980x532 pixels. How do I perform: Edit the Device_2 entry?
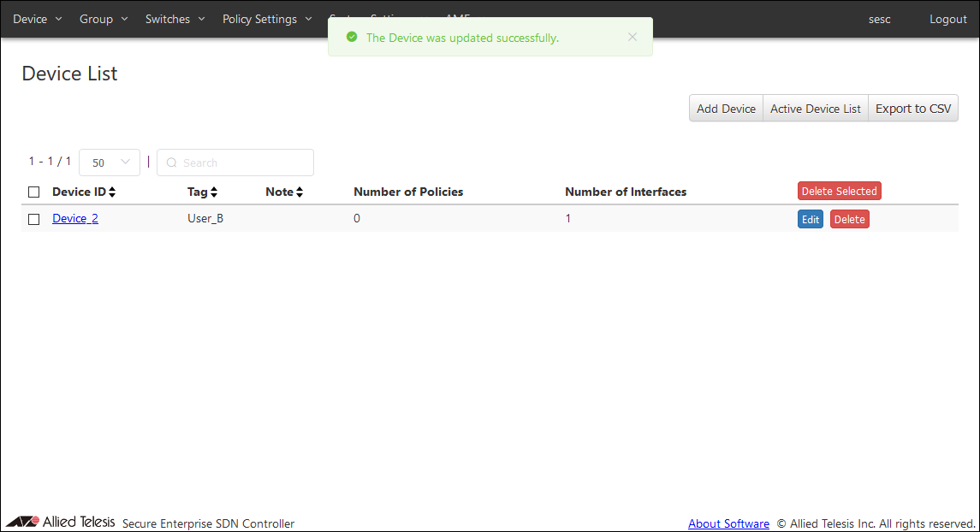pos(810,220)
